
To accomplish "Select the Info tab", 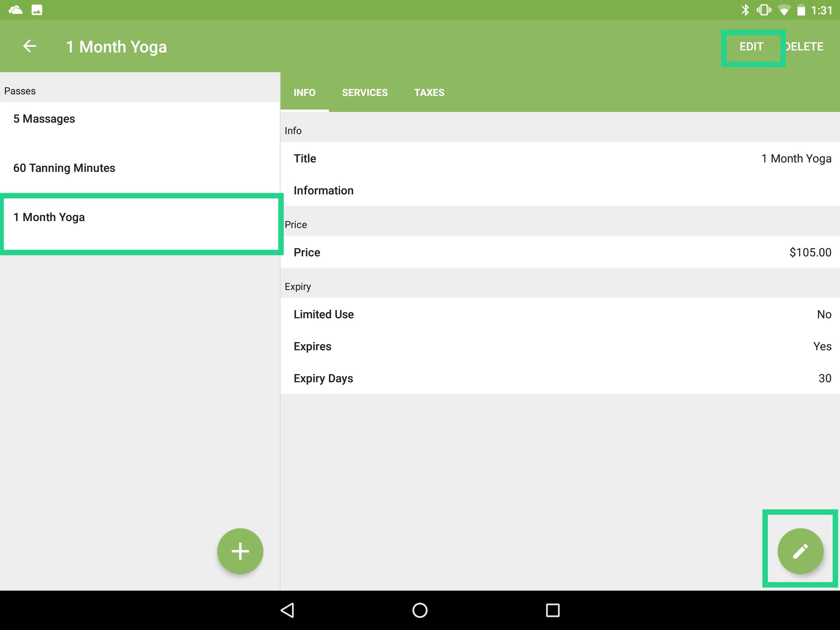I will click(304, 93).
